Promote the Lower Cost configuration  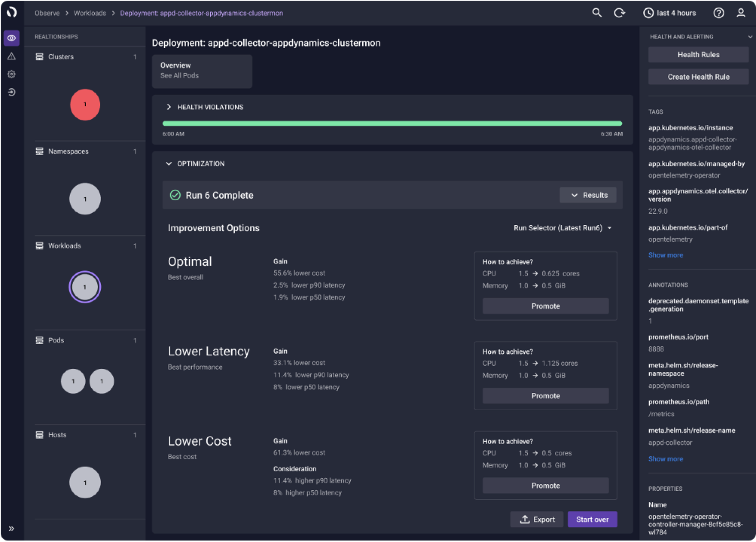point(546,485)
